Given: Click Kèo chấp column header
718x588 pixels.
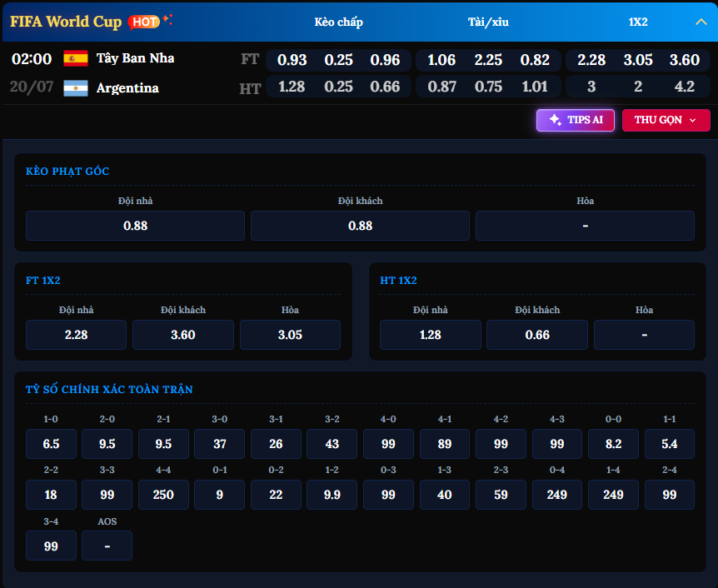Looking at the screenshot, I should pyautogui.click(x=338, y=22).
